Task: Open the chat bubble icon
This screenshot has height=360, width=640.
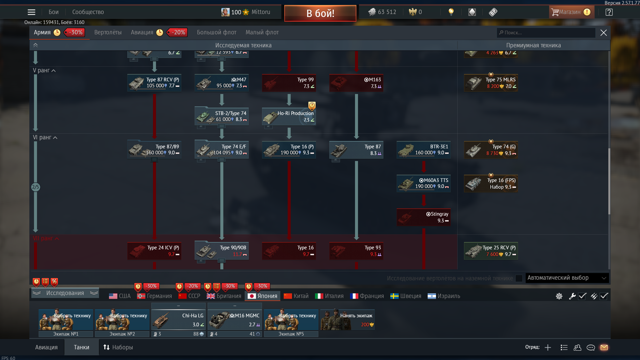Action: (x=591, y=347)
